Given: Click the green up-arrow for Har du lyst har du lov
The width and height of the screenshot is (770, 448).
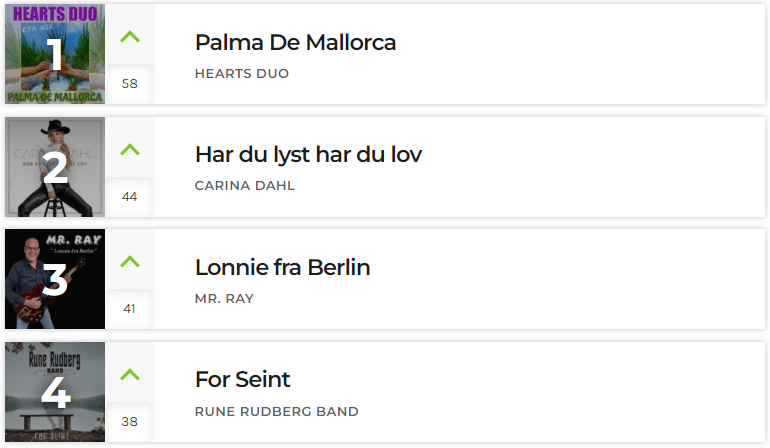Looking at the screenshot, I should (130, 149).
